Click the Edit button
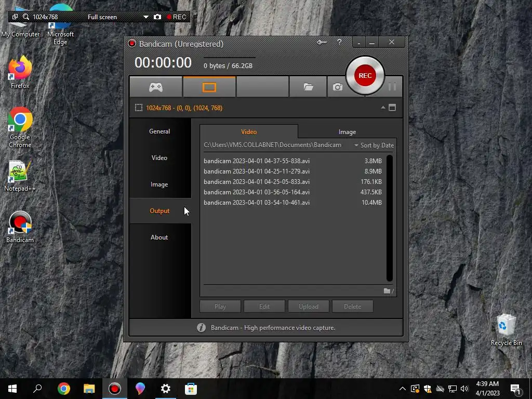532x399 pixels. (264, 307)
